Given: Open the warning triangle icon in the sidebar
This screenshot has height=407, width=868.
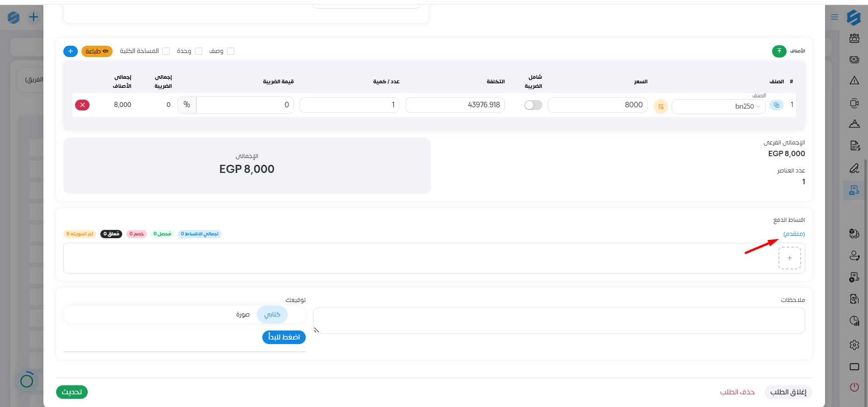Looking at the screenshot, I should coord(854,81).
